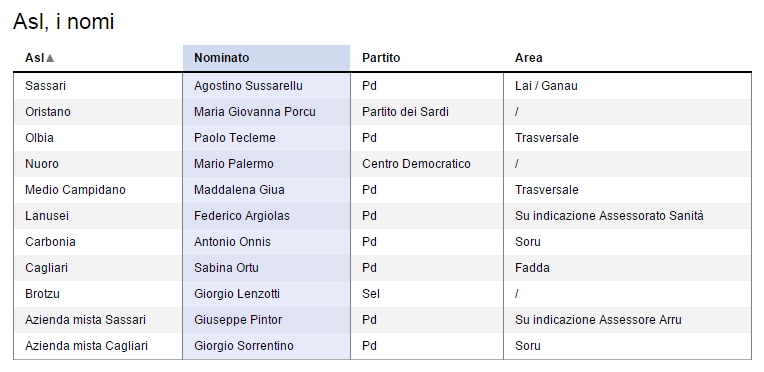Click Su indicazione Assessore Arru cell

click(x=627, y=320)
